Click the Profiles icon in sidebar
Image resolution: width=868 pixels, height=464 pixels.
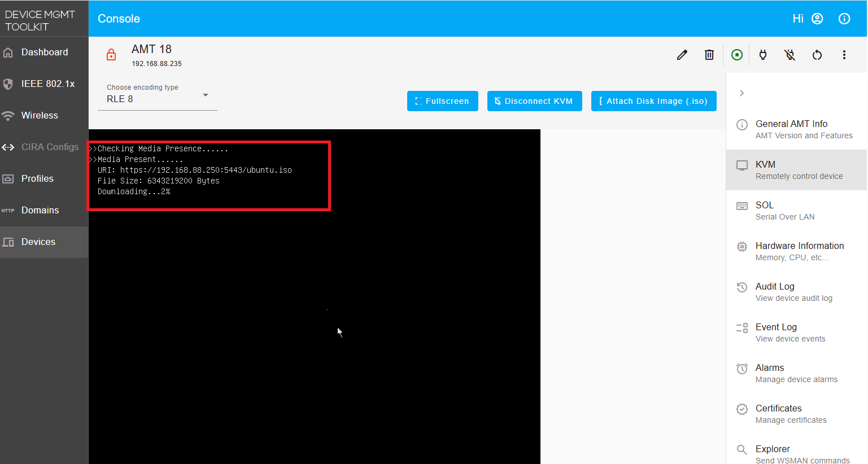(x=8, y=179)
